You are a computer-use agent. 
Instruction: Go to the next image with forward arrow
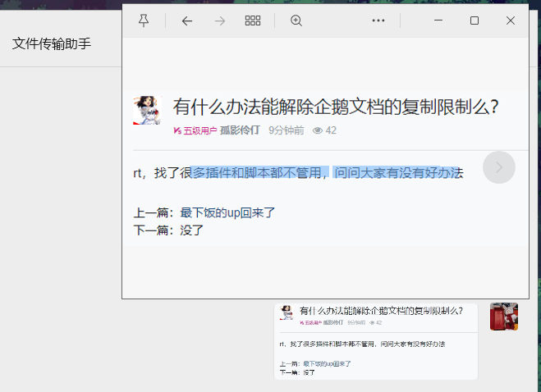coord(219,21)
